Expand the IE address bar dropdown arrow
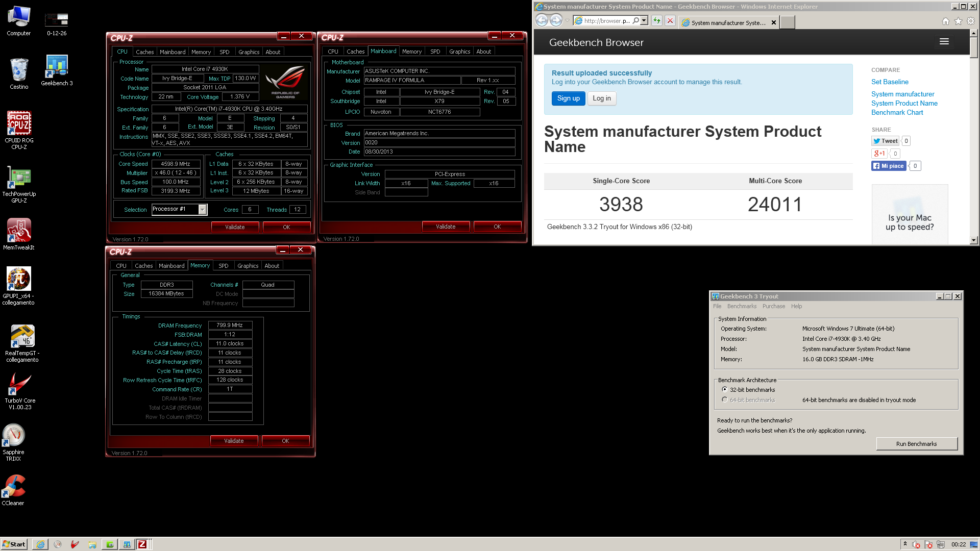 pos(644,21)
